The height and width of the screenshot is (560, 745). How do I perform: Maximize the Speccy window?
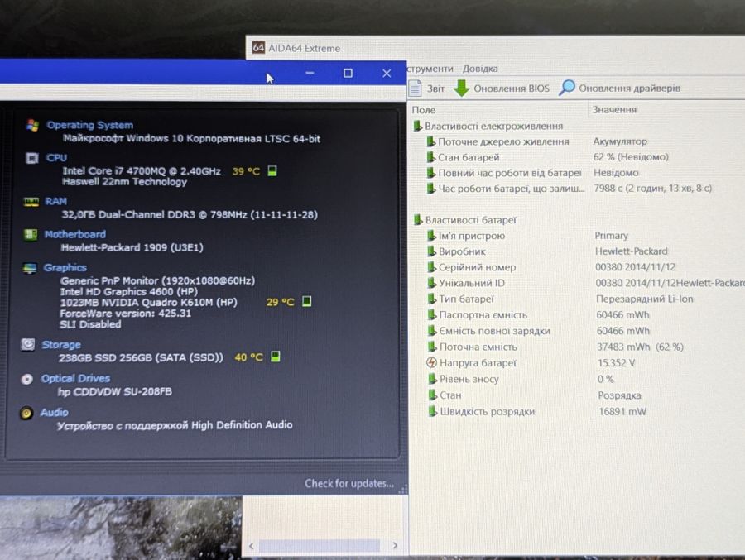(348, 73)
